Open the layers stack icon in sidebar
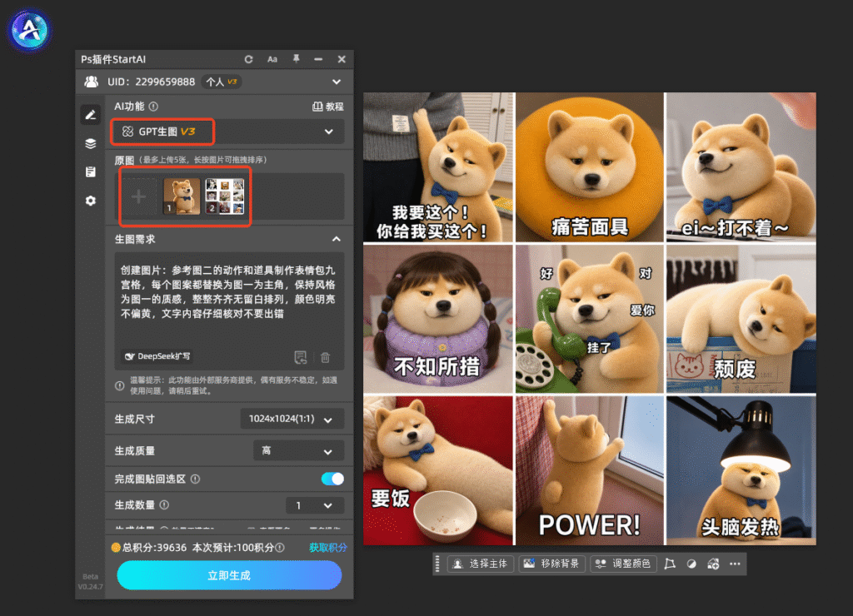The height and width of the screenshot is (616, 853). pyautogui.click(x=91, y=143)
